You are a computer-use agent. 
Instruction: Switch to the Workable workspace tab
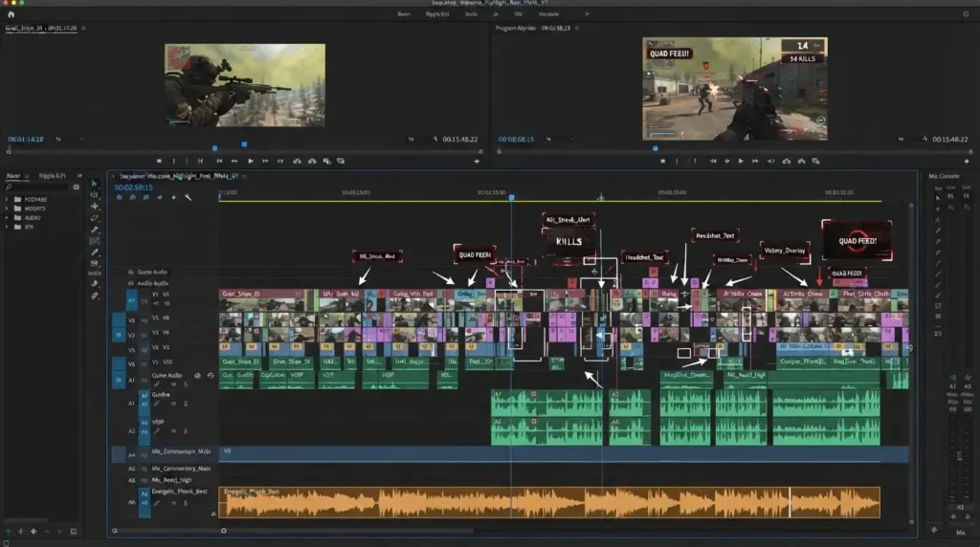point(548,13)
